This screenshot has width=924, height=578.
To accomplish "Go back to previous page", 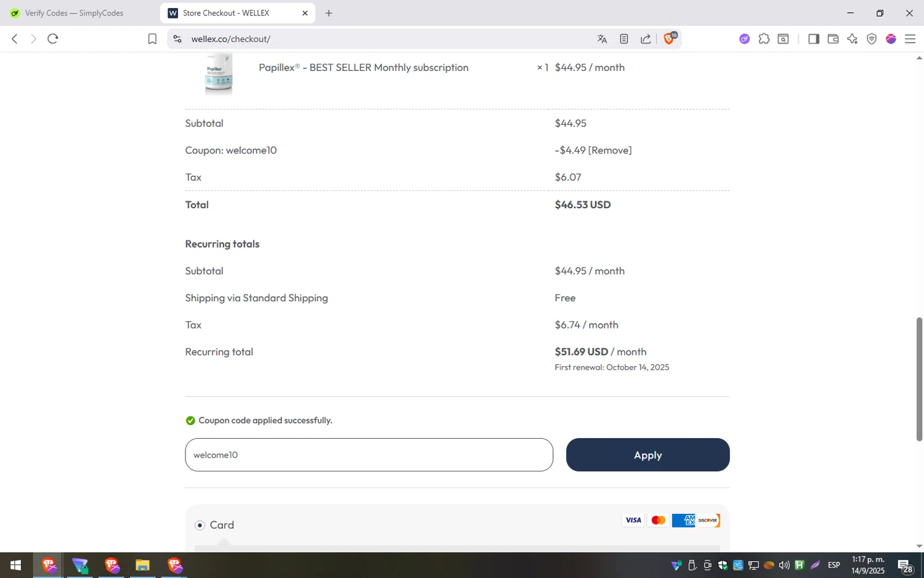I will [x=15, y=39].
